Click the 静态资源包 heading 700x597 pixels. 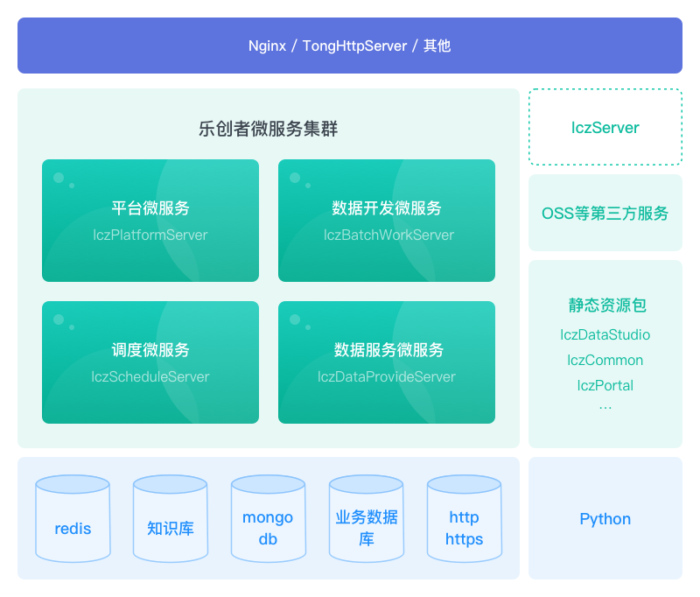(x=605, y=306)
